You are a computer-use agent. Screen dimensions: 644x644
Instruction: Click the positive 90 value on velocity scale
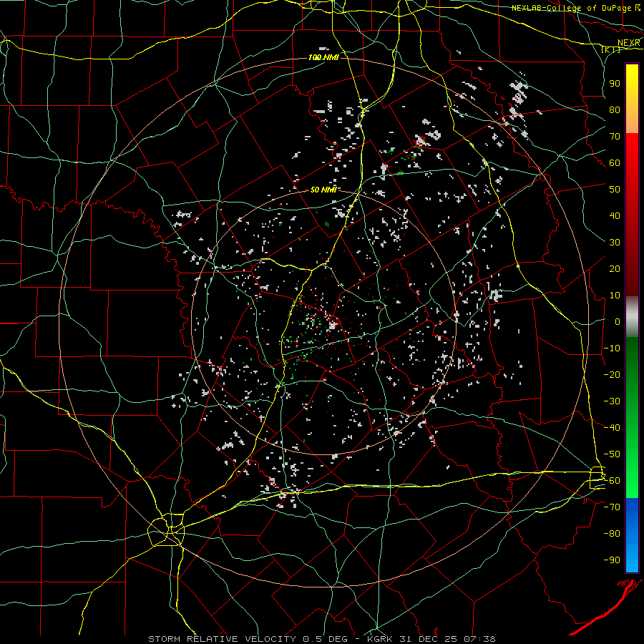click(615, 84)
